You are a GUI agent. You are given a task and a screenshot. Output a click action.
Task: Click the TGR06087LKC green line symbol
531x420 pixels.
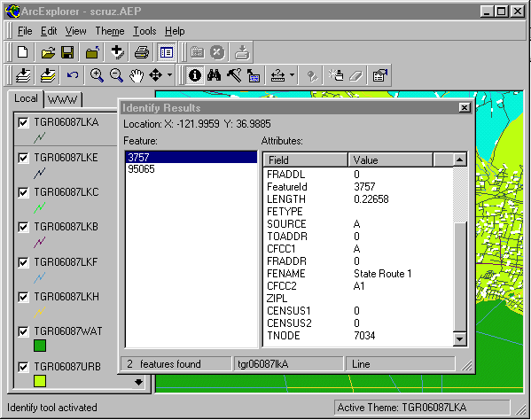click(x=40, y=207)
